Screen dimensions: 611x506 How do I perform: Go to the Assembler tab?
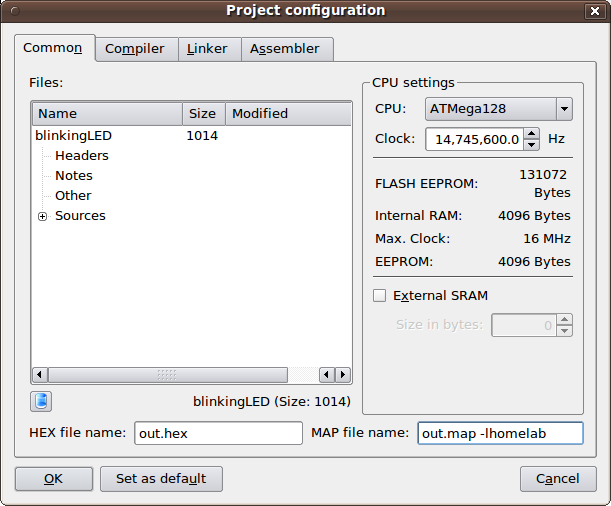(x=285, y=48)
